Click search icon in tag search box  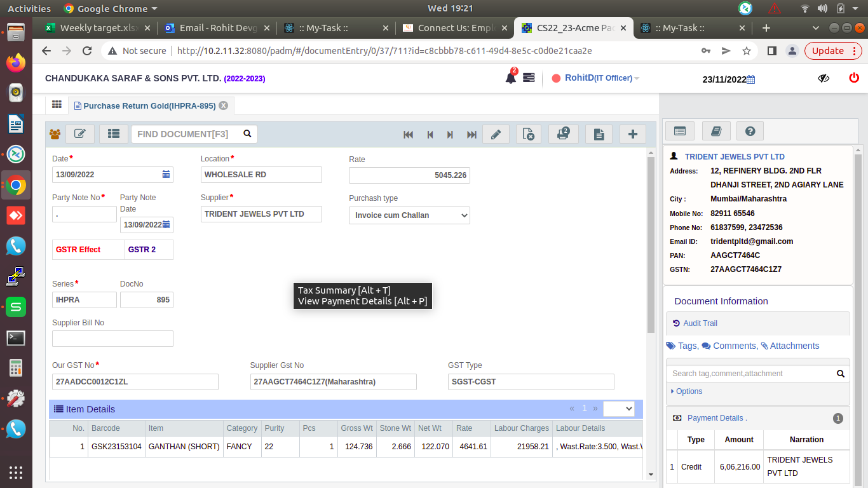click(x=841, y=374)
